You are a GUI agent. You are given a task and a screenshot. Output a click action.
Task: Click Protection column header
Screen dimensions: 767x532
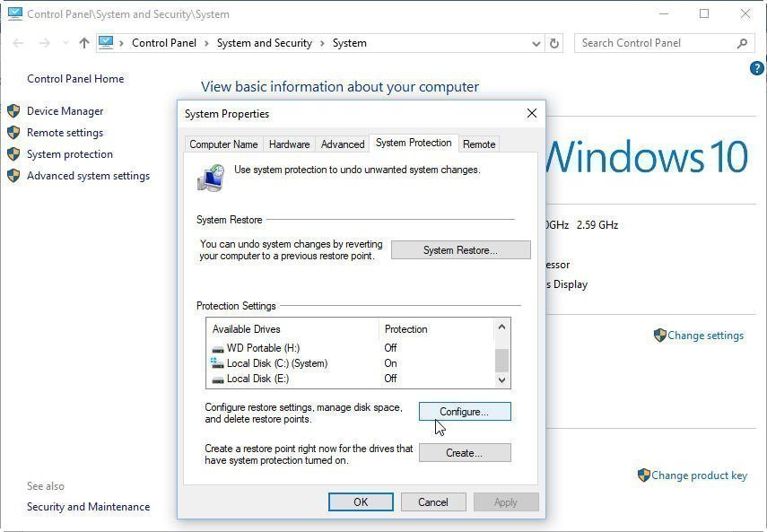436,329
